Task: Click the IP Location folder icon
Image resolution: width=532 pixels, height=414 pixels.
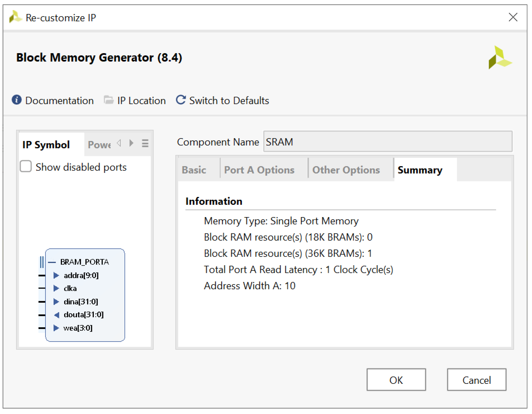Action: tap(108, 100)
